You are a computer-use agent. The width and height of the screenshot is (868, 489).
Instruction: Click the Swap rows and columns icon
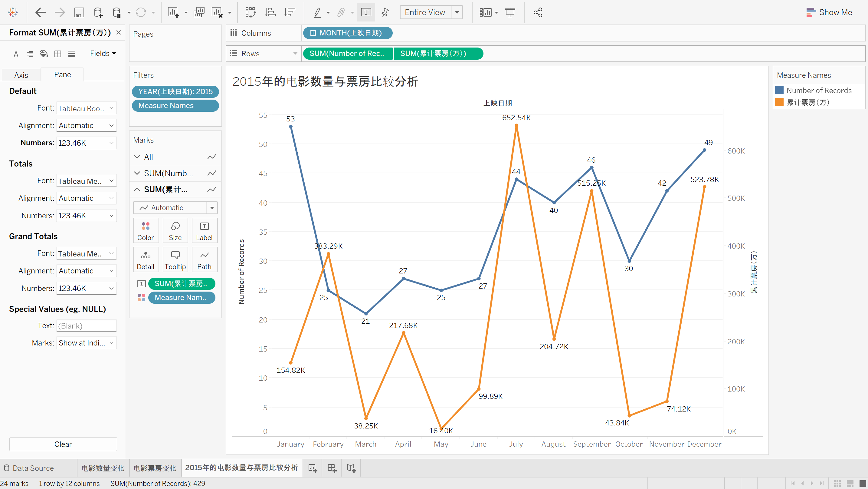click(x=251, y=12)
